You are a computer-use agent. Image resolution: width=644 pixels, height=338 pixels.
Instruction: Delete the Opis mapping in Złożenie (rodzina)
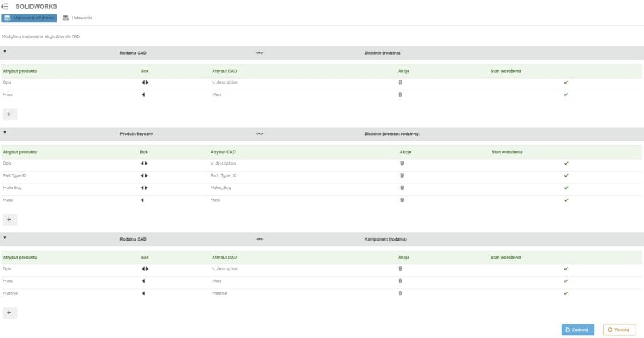tap(400, 82)
